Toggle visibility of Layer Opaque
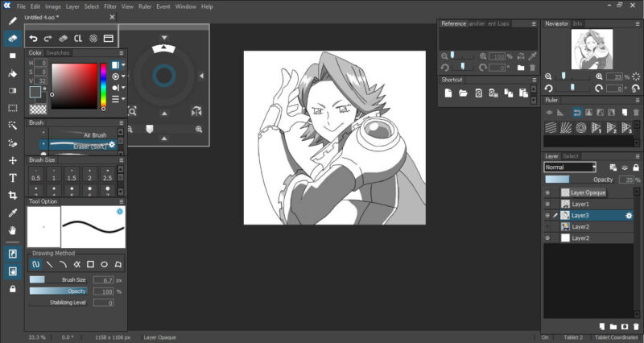Screen dimensions: 644x343 (547, 193)
